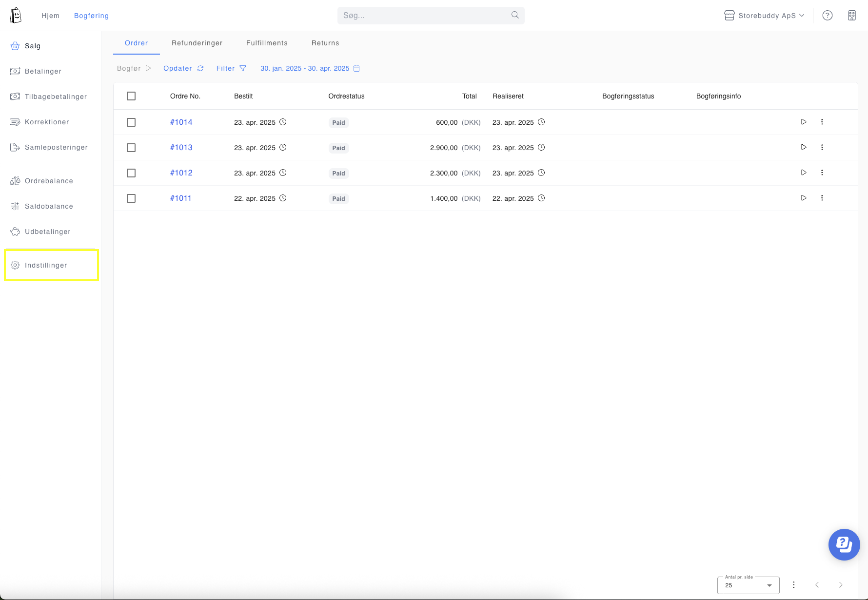Click the Bogføringsstatus column header
This screenshot has height=600, width=868.
click(628, 96)
